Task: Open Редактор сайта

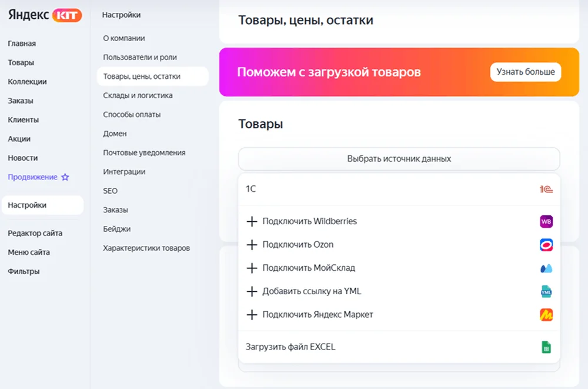Action: click(35, 233)
